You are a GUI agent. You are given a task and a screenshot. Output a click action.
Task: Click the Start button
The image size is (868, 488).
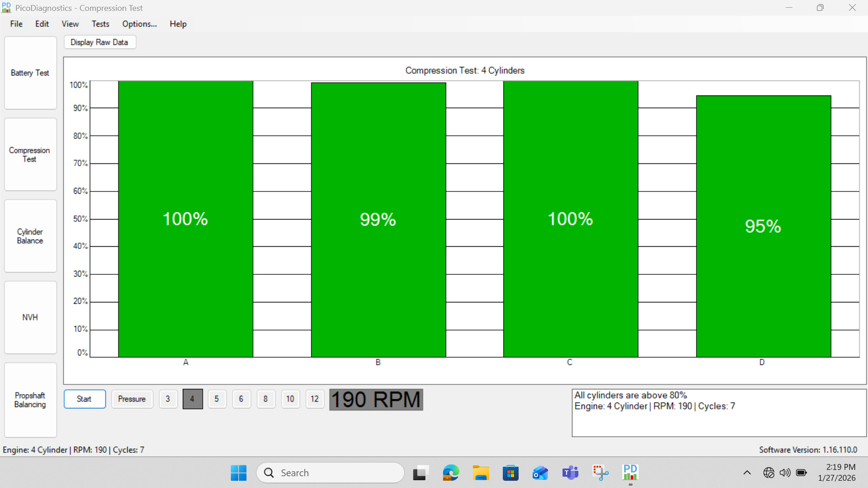pyautogui.click(x=85, y=399)
